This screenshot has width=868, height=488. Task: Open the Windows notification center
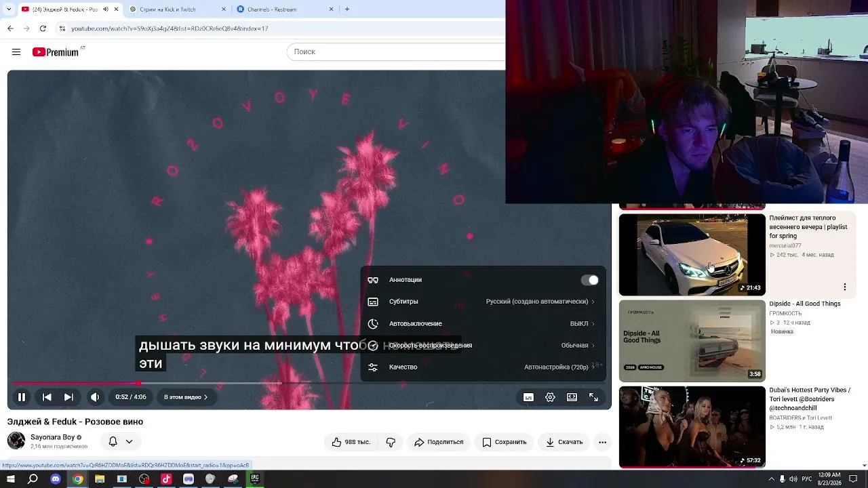[x=853, y=479]
